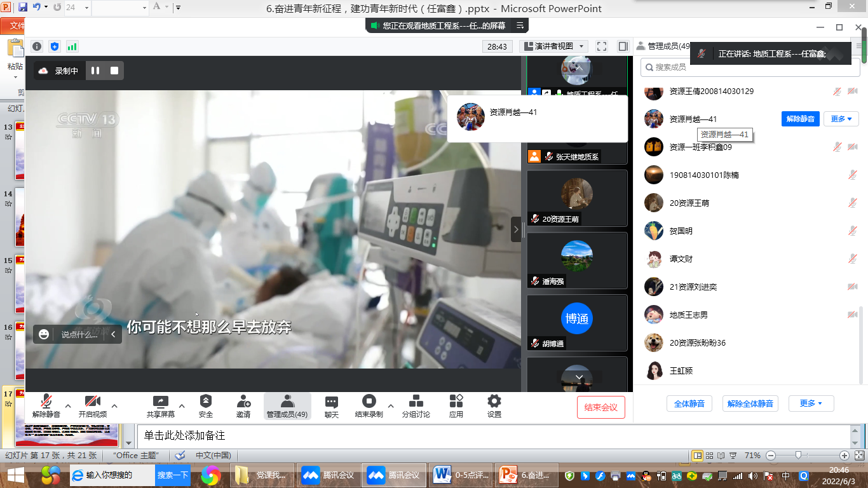Select 管理成员(49) in the toolbar
The width and height of the screenshot is (868, 488).
tap(287, 406)
